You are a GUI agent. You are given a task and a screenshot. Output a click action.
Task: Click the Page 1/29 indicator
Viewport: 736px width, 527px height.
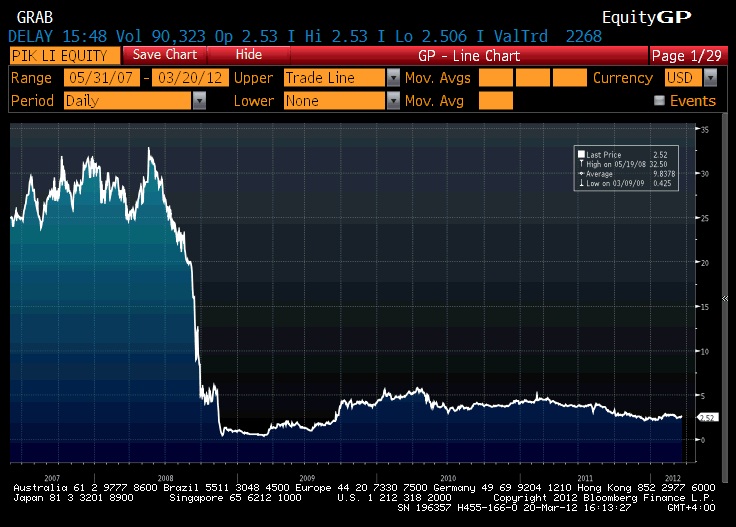click(x=687, y=56)
